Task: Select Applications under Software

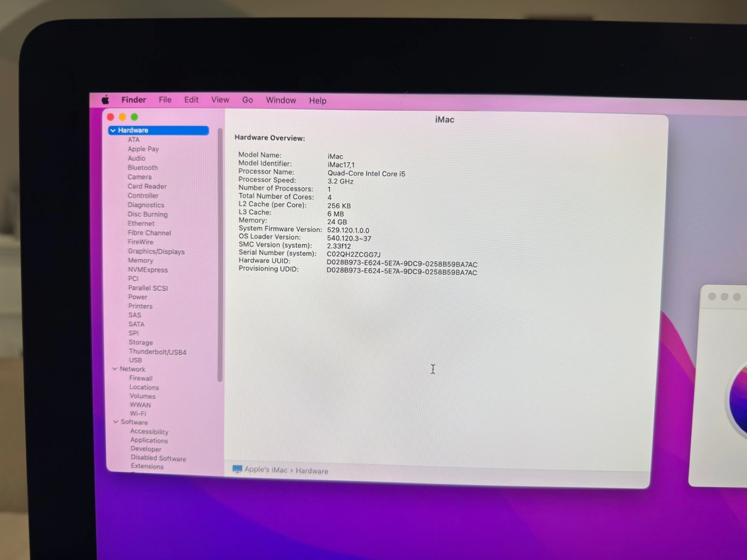Action: (149, 440)
